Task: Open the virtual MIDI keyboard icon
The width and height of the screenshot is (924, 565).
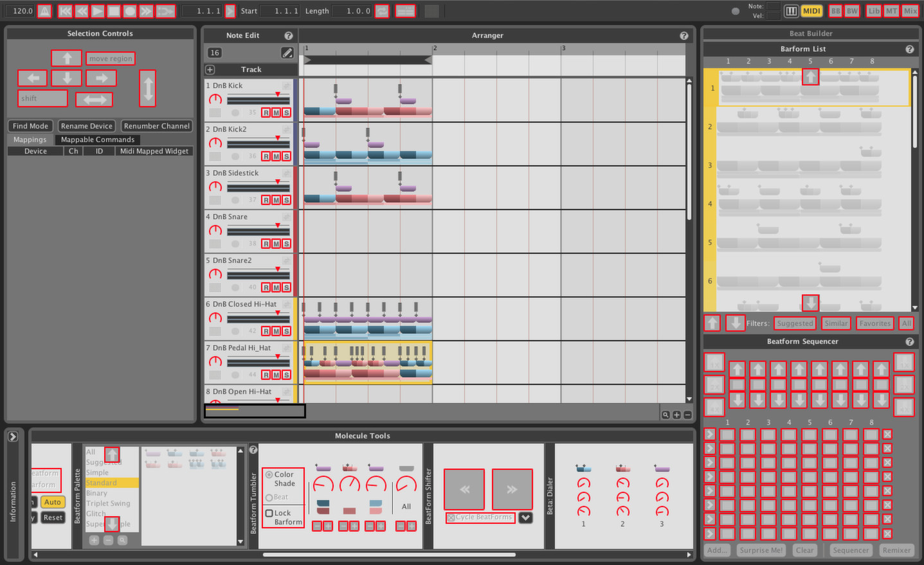Action: tap(792, 11)
